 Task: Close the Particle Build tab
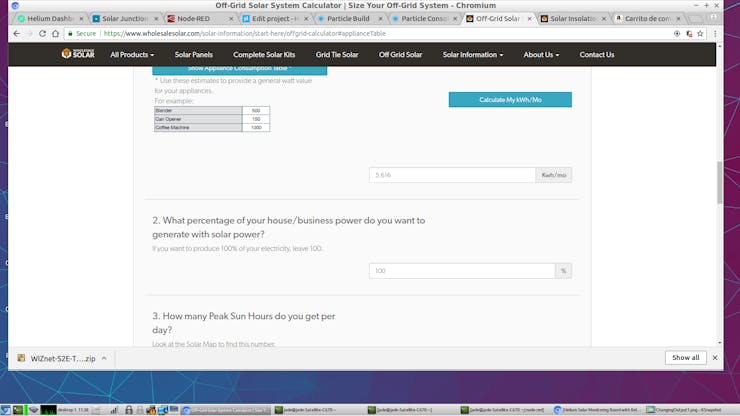tap(380, 19)
